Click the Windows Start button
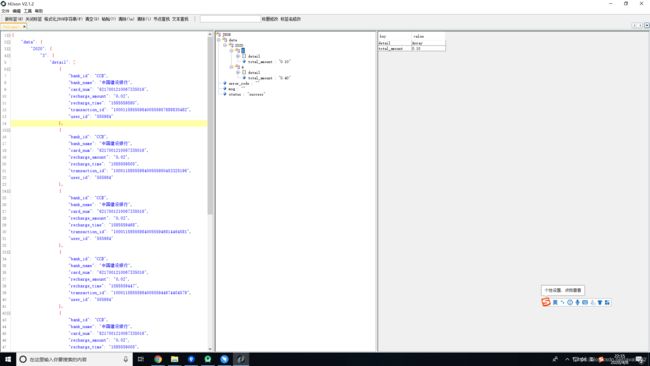Image resolution: width=650 pixels, height=366 pixels. coord(8,359)
